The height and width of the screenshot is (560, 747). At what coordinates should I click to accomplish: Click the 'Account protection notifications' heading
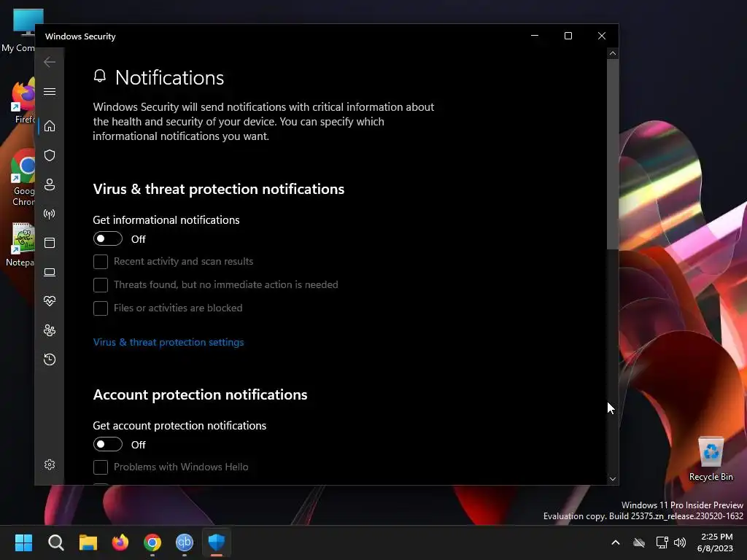pos(200,394)
